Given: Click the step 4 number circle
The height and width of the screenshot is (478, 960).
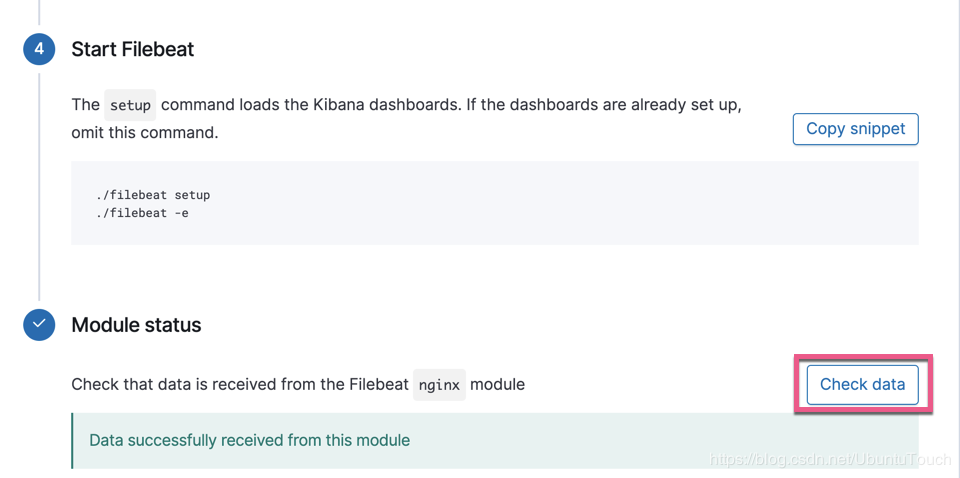Looking at the screenshot, I should click(x=39, y=50).
